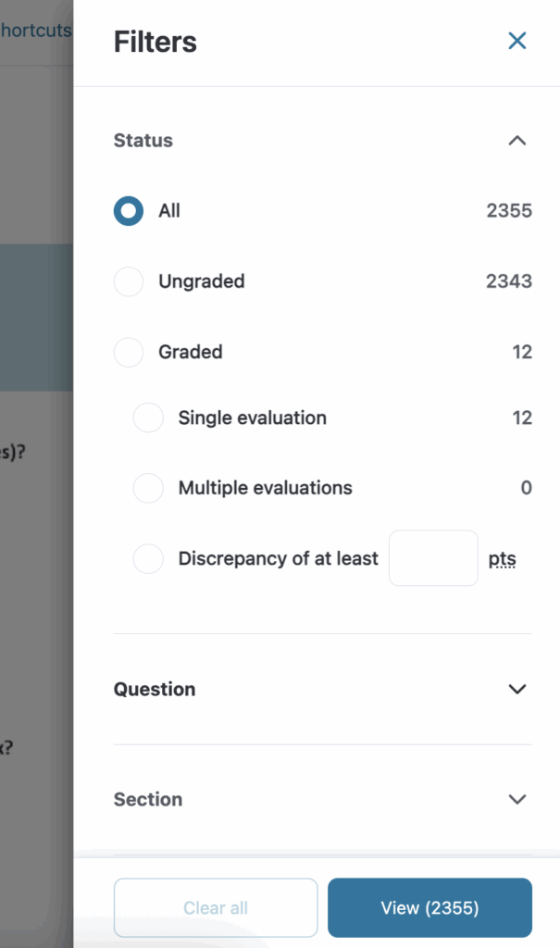The height and width of the screenshot is (948, 560).
Task: Select the Multiple evaluations radio option
Action: pos(148,488)
